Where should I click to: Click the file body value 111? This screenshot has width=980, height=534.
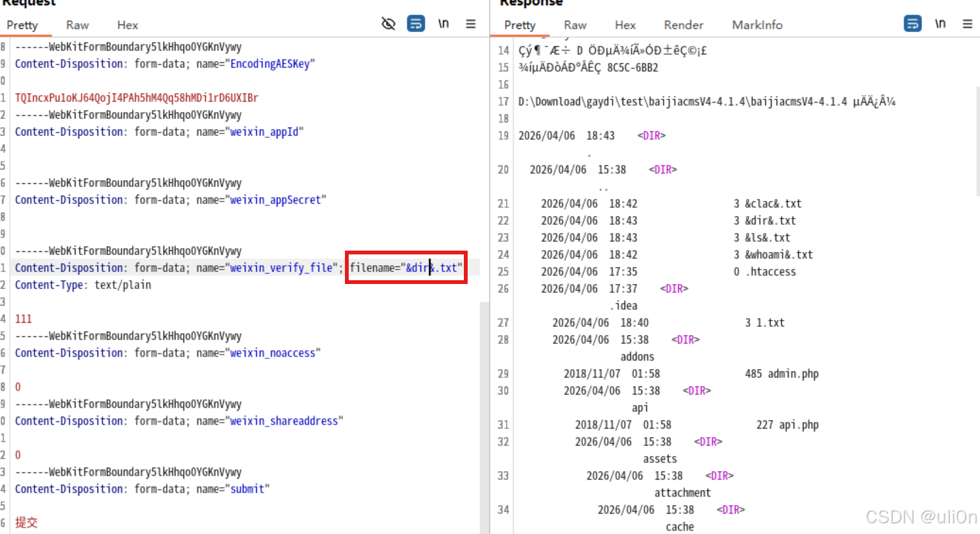(23, 319)
